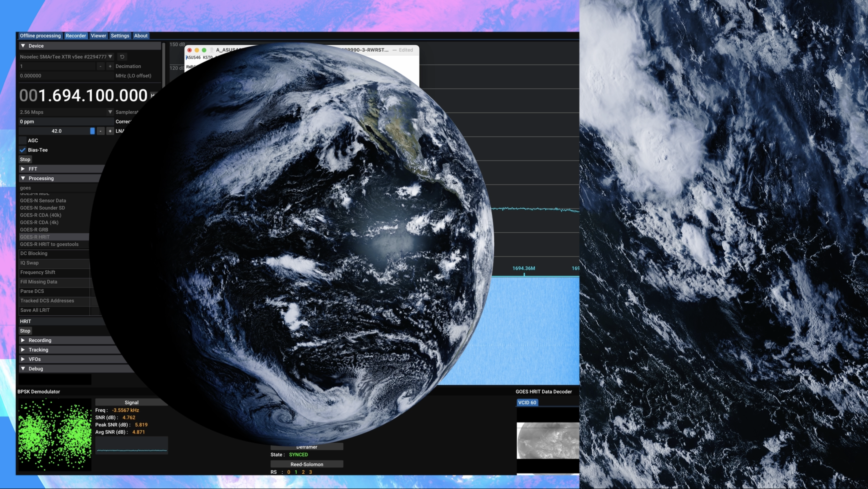868x489 pixels.
Task: Minimize the A_ASUS text editor window
Action: (197, 50)
